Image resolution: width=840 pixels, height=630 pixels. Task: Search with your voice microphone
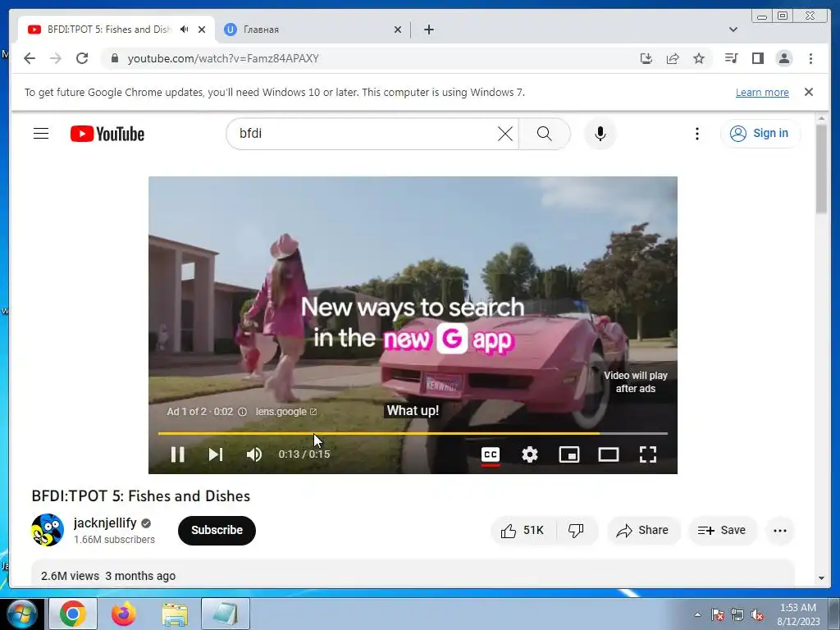pos(600,134)
